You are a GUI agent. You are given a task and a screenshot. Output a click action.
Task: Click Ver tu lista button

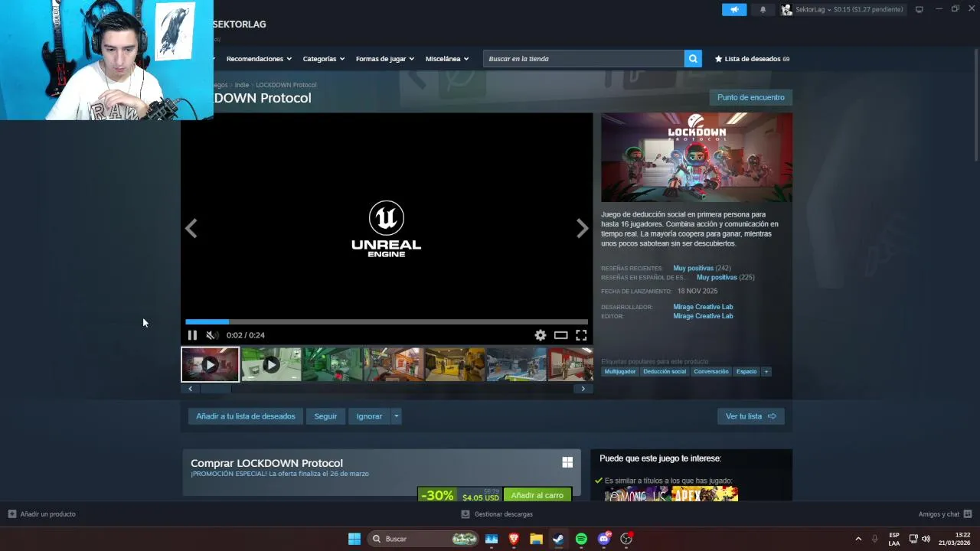[750, 416]
